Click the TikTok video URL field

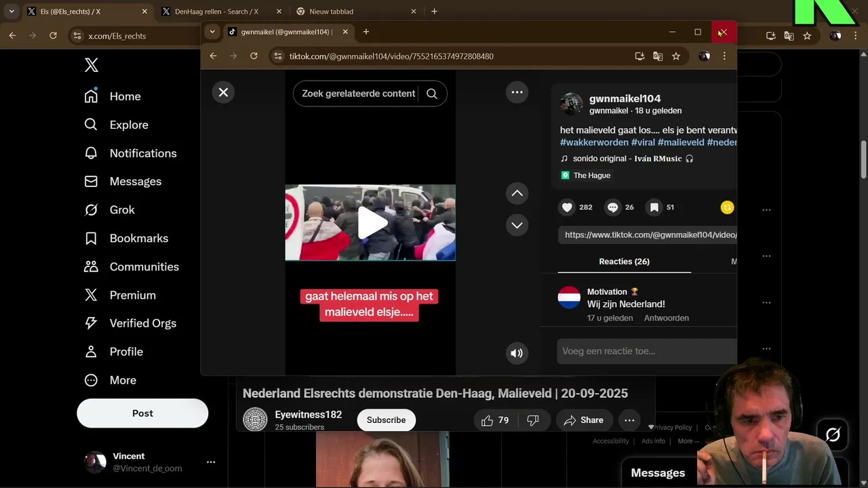[648, 235]
